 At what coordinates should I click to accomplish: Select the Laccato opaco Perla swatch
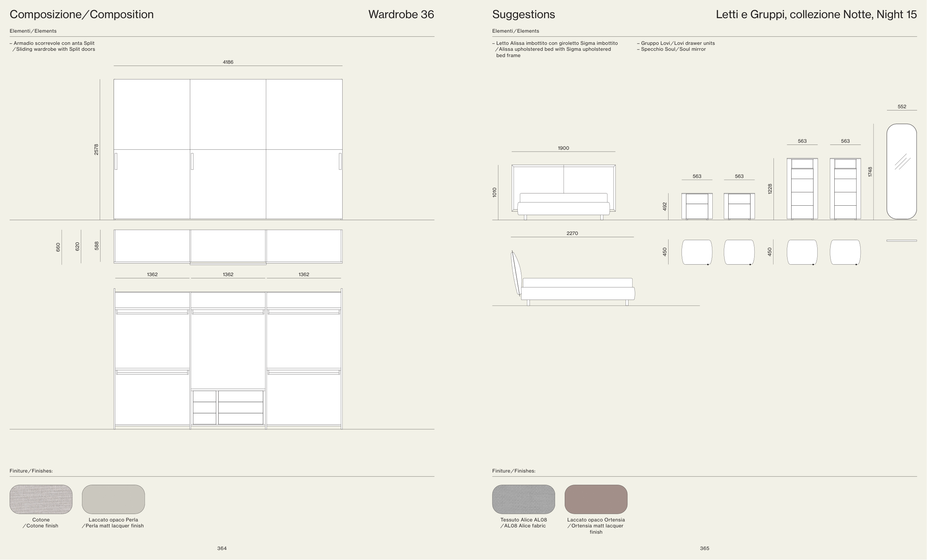point(113,499)
